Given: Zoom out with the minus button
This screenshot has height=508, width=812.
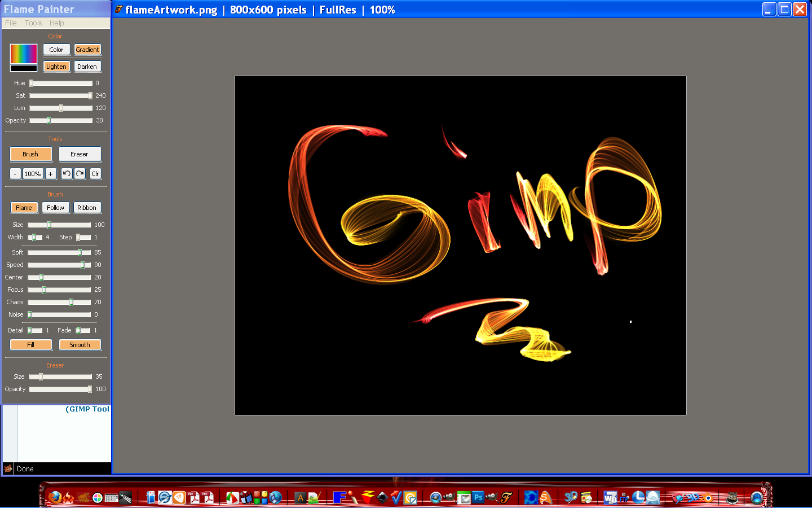Looking at the screenshot, I should coord(15,174).
